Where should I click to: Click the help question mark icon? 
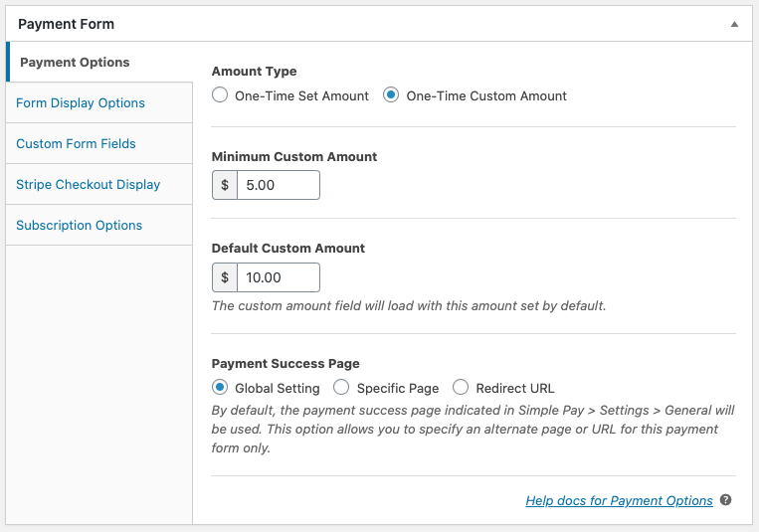tap(726, 500)
